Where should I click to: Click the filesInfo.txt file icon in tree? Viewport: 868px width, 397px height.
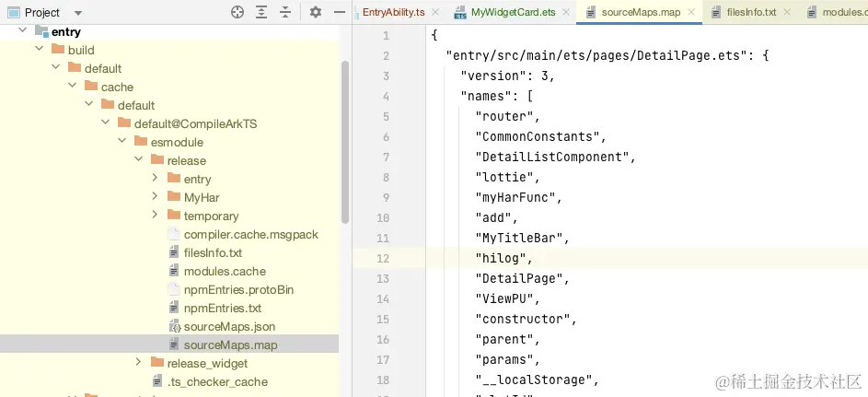click(174, 252)
